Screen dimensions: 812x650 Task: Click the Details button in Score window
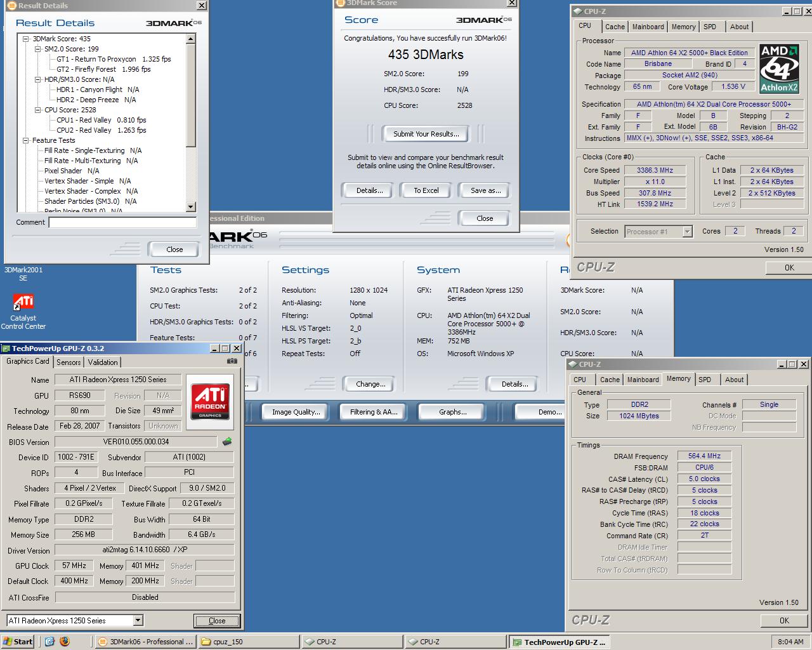pos(369,190)
